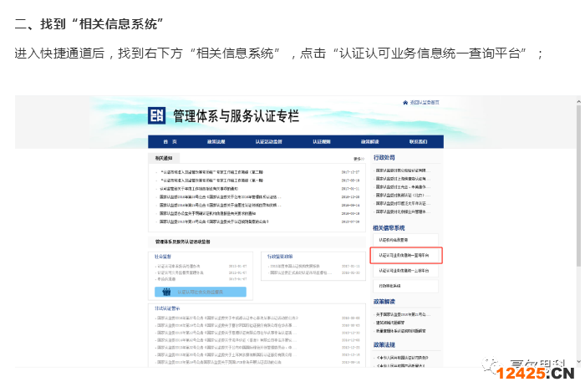
Task: Open the 首页 navigation tab
Action: click(170, 142)
